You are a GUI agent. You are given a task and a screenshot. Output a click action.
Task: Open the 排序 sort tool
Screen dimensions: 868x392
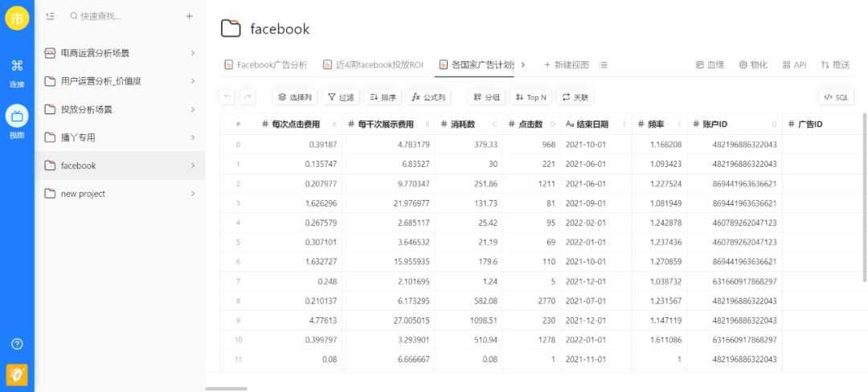coord(383,97)
